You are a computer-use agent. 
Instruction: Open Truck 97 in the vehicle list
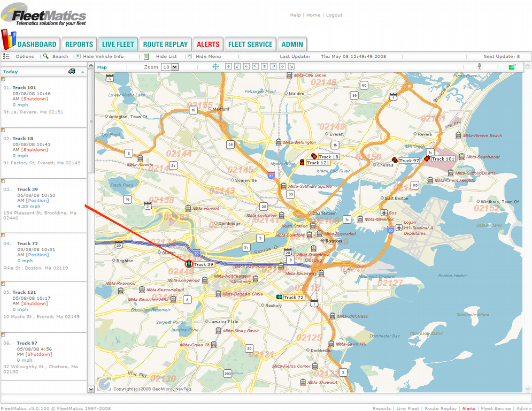tap(27, 343)
